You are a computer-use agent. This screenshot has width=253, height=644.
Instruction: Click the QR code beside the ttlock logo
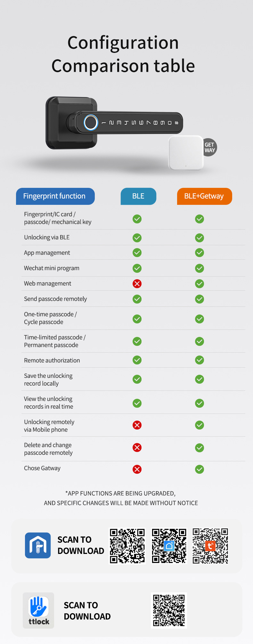pyautogui.click(x=169, y=610)
